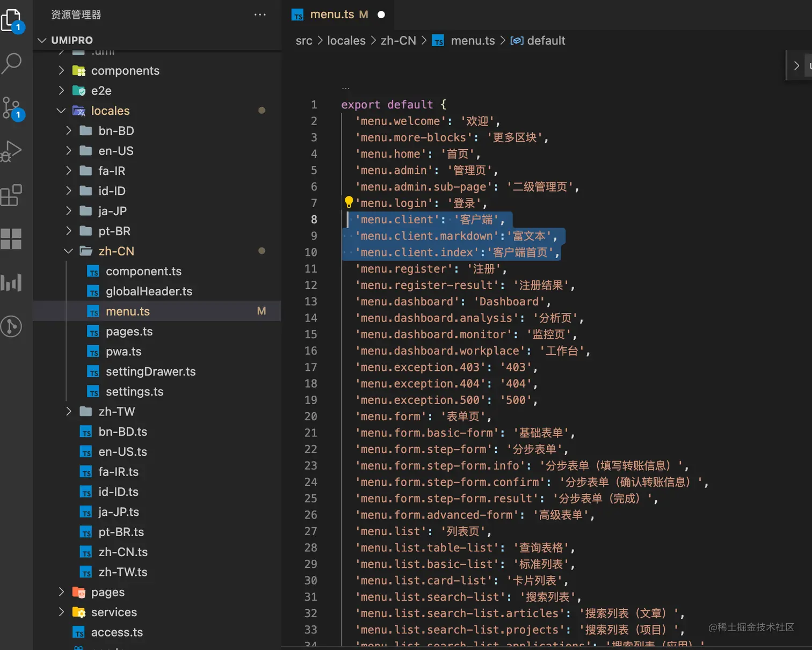Screen dimensions: 812x650
Task: Expand the en-US folder
Action: pos(68,151)
